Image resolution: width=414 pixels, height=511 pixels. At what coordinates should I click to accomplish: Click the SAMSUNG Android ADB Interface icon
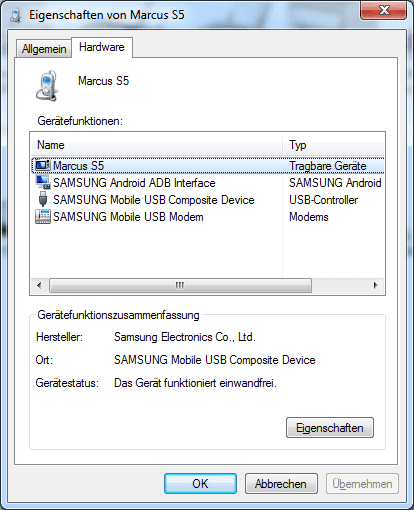(x=43, y=182)
